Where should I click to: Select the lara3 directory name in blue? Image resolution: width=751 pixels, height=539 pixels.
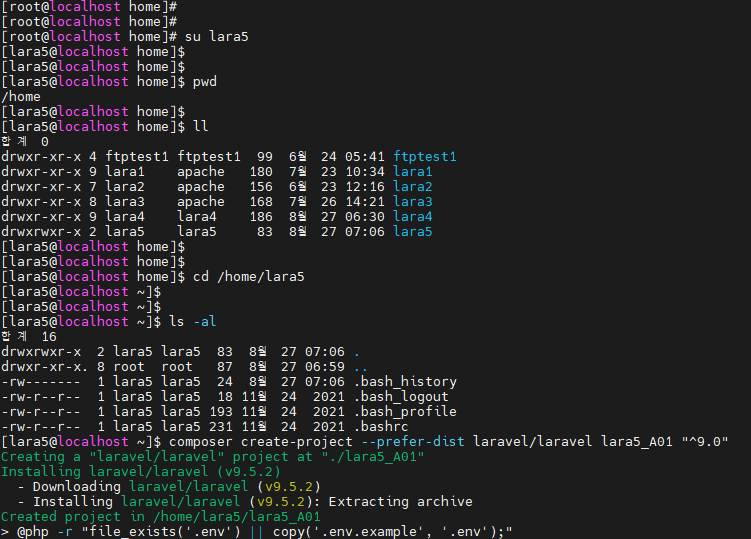413,202
